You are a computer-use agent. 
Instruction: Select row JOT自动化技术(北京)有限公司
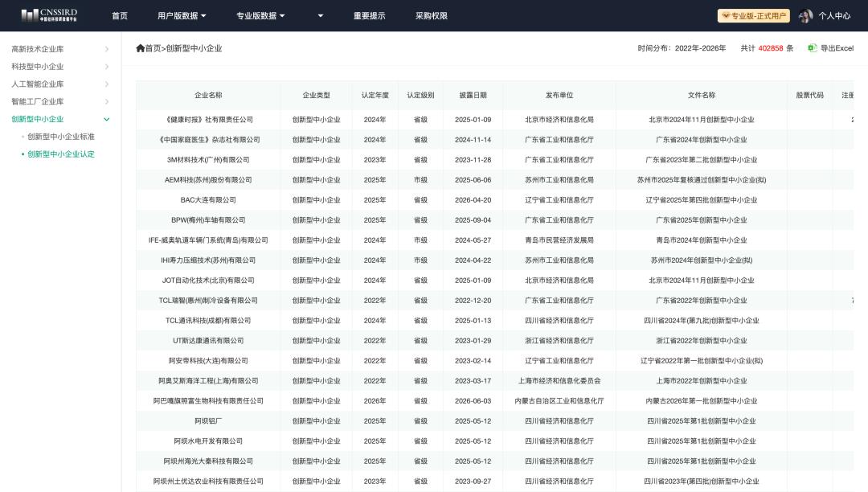[x=494, y=281]
